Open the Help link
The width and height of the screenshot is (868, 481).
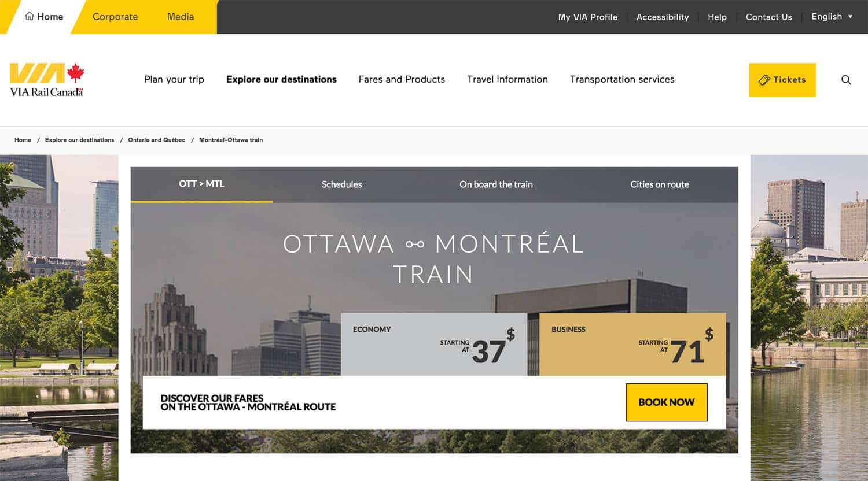[717, 17]
